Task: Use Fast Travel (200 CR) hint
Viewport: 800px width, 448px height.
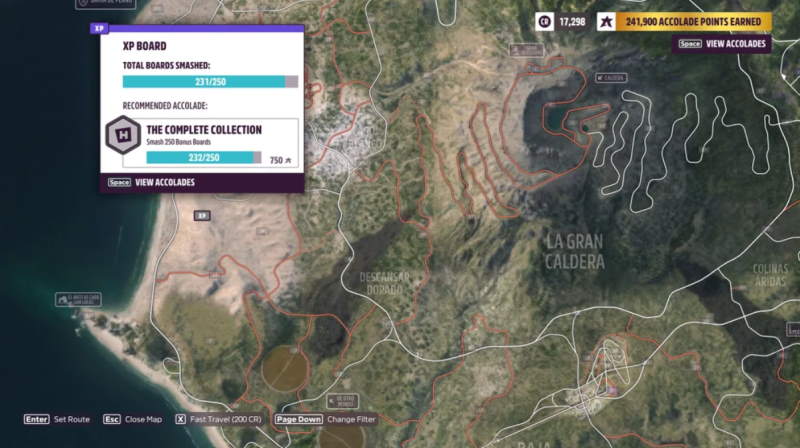Action: tap(218, 419)
